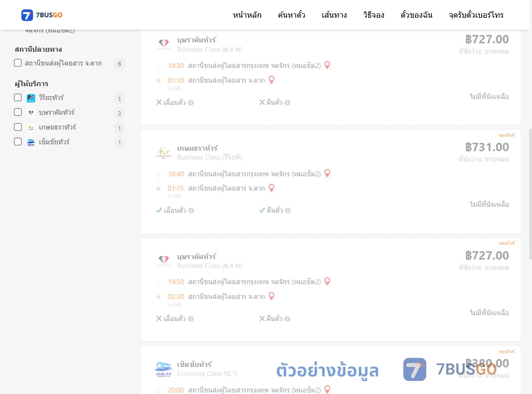Open the หน้าหลัก menu item

(x=247, y=15)
